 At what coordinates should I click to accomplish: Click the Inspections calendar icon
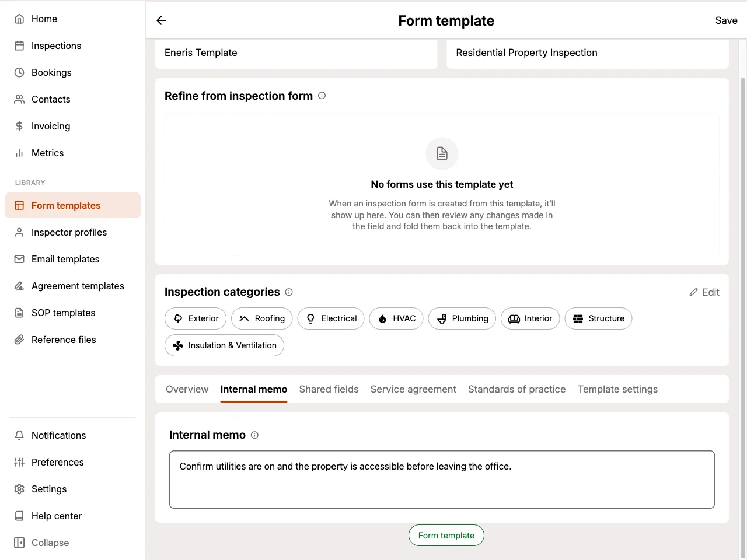pos(19,45)
